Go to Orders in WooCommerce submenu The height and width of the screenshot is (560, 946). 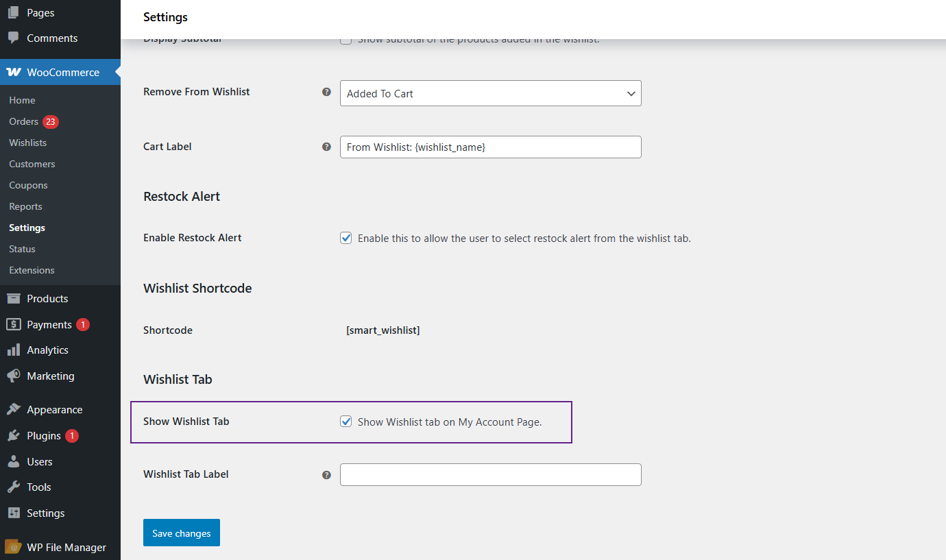pyautogui.click(x=24, y=121)
